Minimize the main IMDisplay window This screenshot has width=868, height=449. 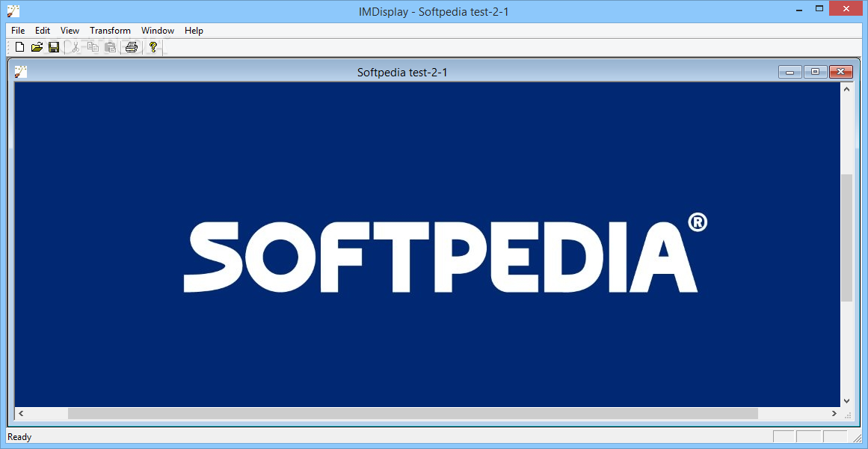click(799, 10)
